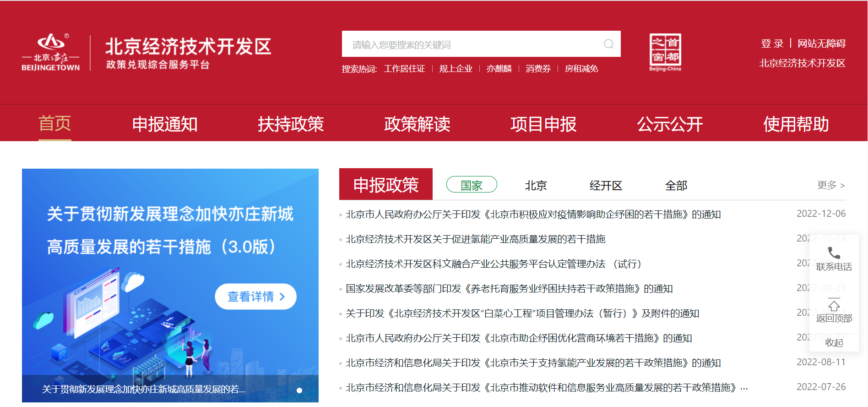Open the 扶持政策 navigation menu
This screenshot has width=868, height=407.
(291, 124)
